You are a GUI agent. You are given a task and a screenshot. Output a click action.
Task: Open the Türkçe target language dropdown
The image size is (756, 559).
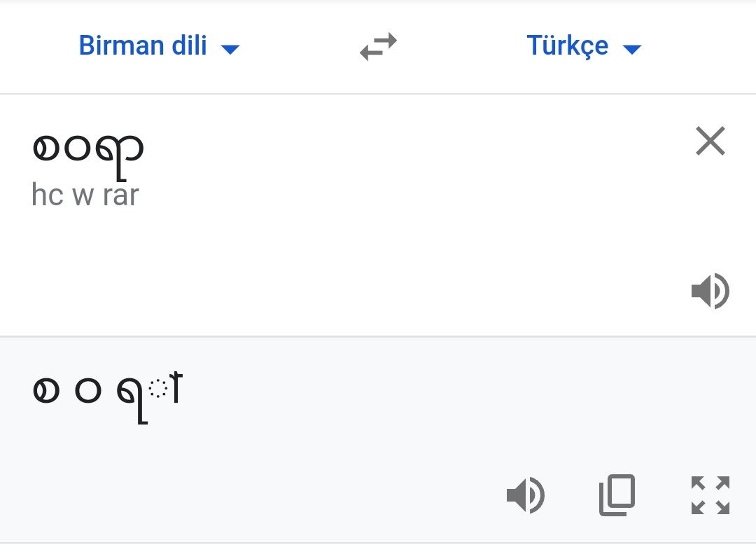point(583,47)
